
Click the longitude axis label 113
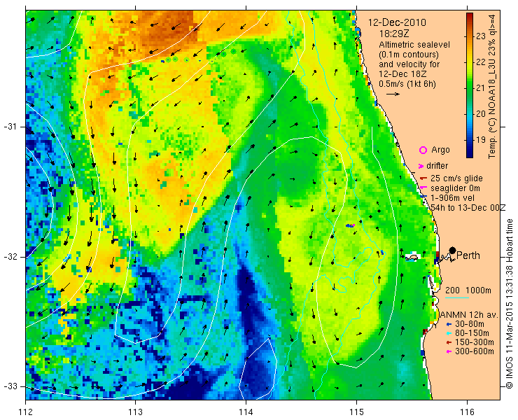point(135,412)
